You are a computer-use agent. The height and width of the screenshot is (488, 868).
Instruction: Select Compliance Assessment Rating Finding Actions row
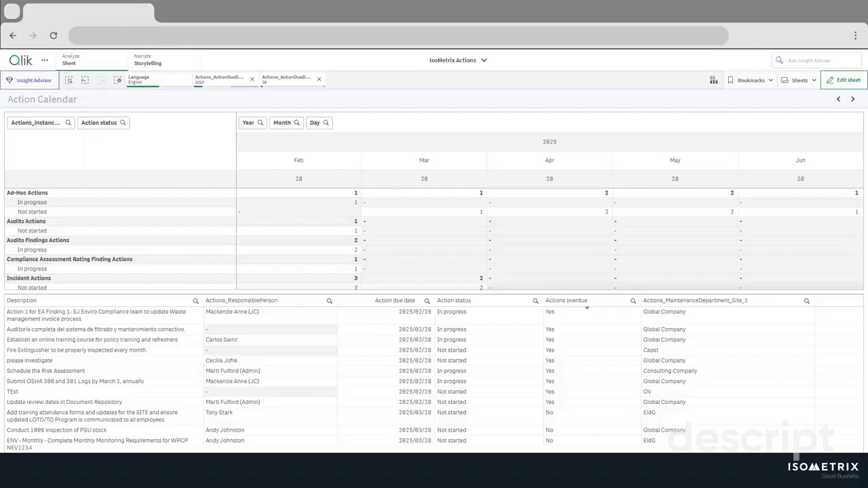[120, 260]
